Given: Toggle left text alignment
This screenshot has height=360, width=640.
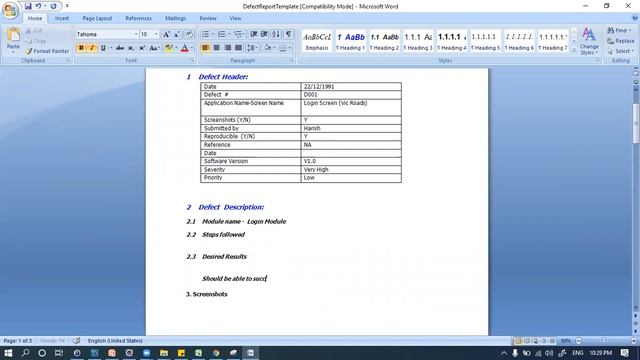Looking at the screenshot, I should pos(205,48).
